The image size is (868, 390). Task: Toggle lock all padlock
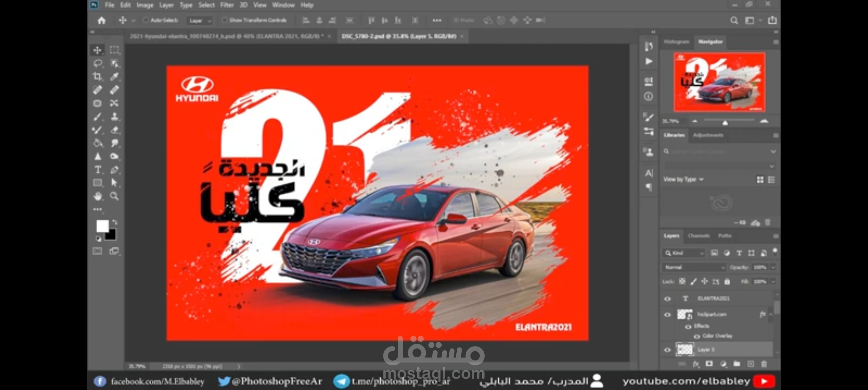coord(727,281)
